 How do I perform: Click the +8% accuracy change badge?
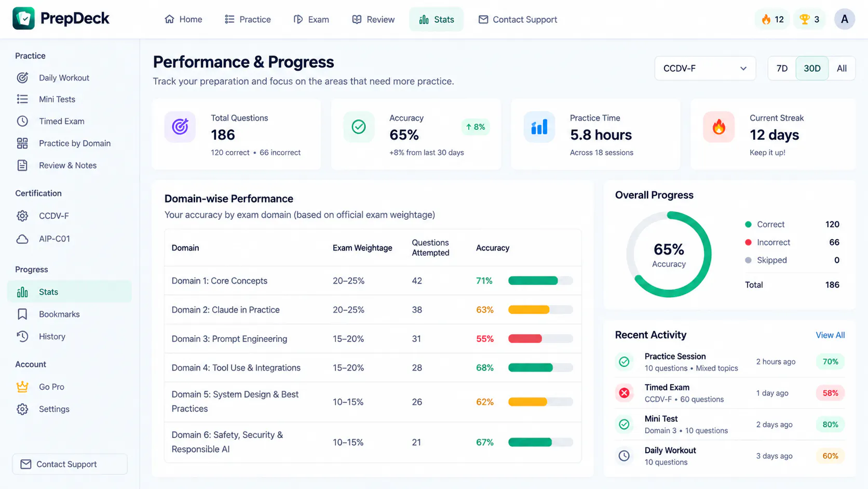tap(475, 127)
